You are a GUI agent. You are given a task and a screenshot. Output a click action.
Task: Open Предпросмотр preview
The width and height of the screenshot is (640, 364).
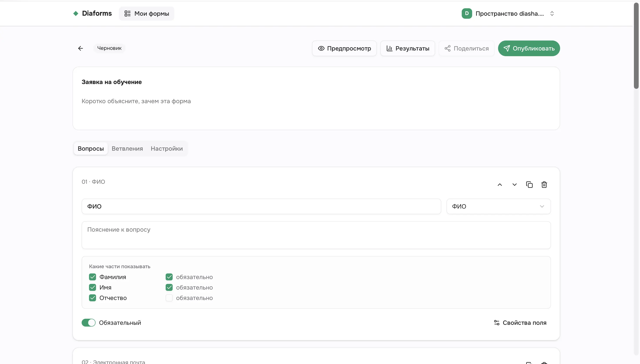click(x=344, y=48)
